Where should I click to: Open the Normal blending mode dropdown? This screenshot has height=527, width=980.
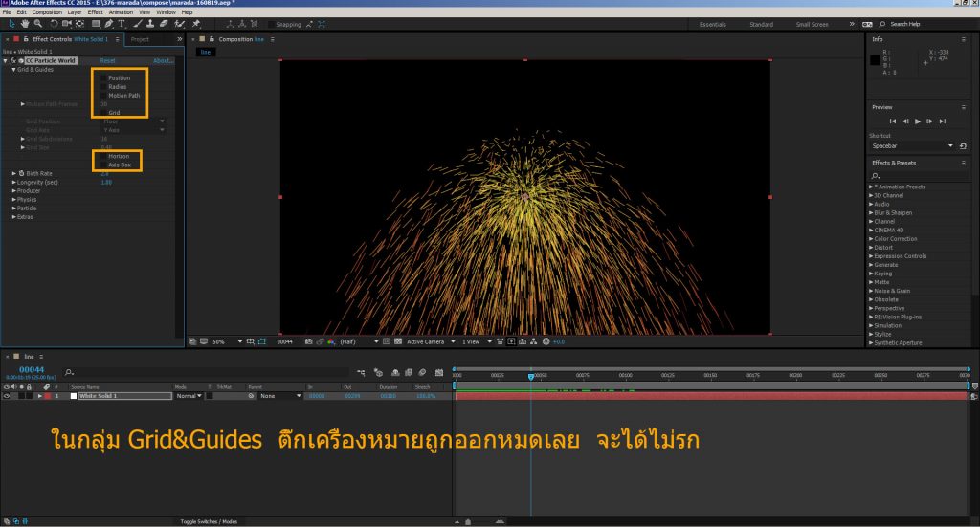click(x=187, y=395)
